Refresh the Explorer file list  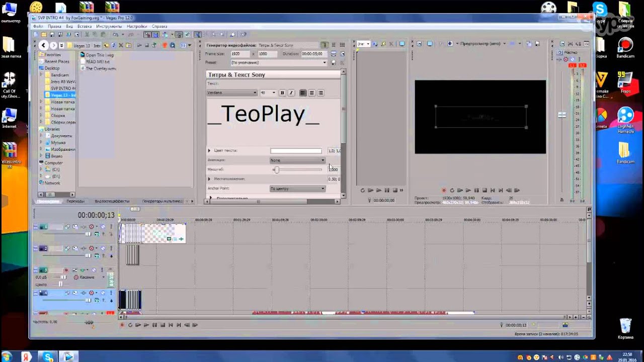click(113, 45)
